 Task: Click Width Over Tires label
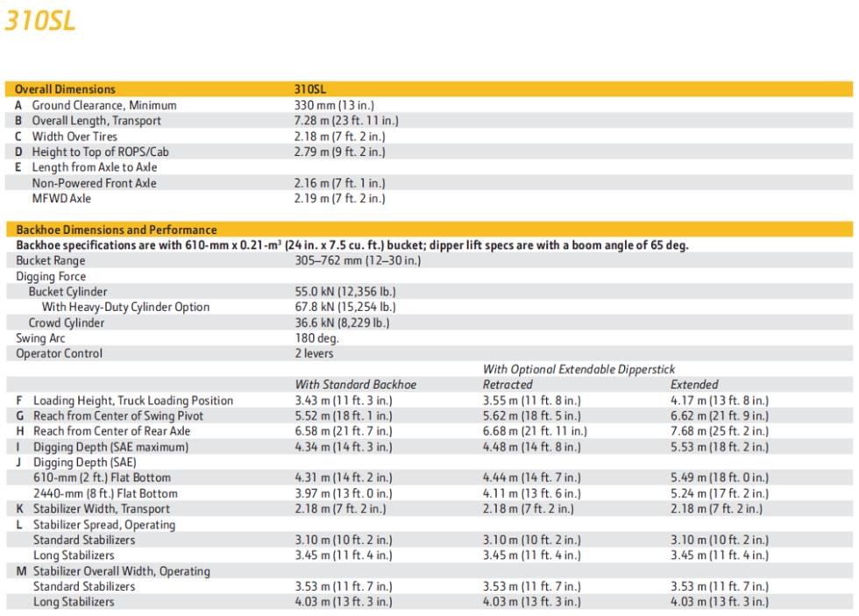(x=75, y=137)
